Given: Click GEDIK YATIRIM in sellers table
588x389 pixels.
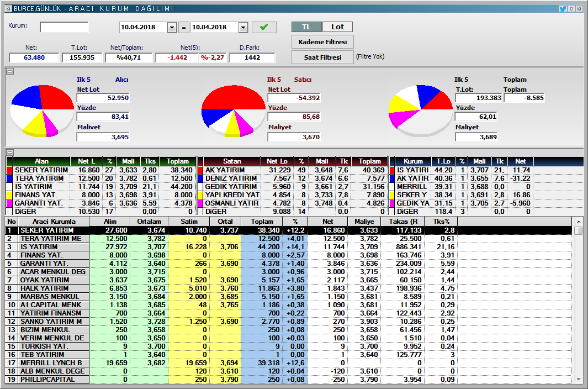Looking at the screenshot, I should 231,187.
